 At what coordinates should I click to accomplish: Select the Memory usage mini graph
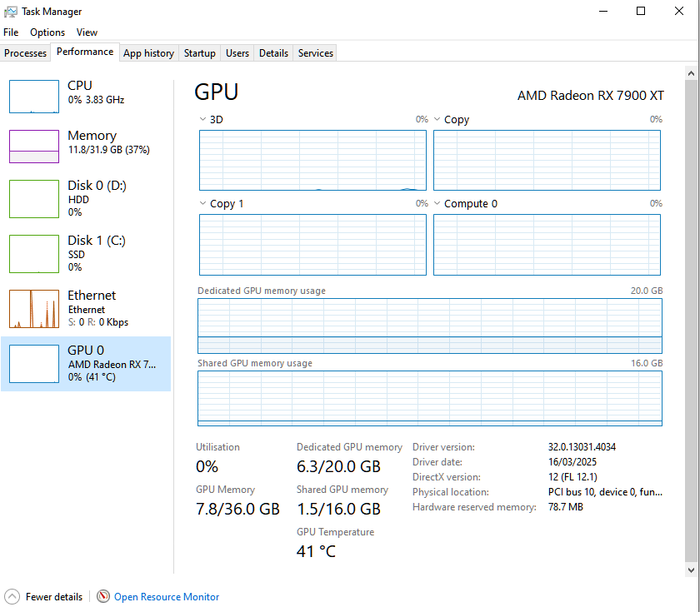click(x=34, y=147)
